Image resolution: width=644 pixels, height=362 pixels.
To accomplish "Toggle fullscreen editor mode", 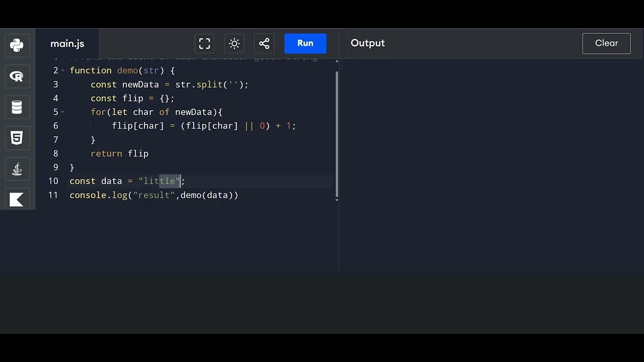I will tap(204, 43).
